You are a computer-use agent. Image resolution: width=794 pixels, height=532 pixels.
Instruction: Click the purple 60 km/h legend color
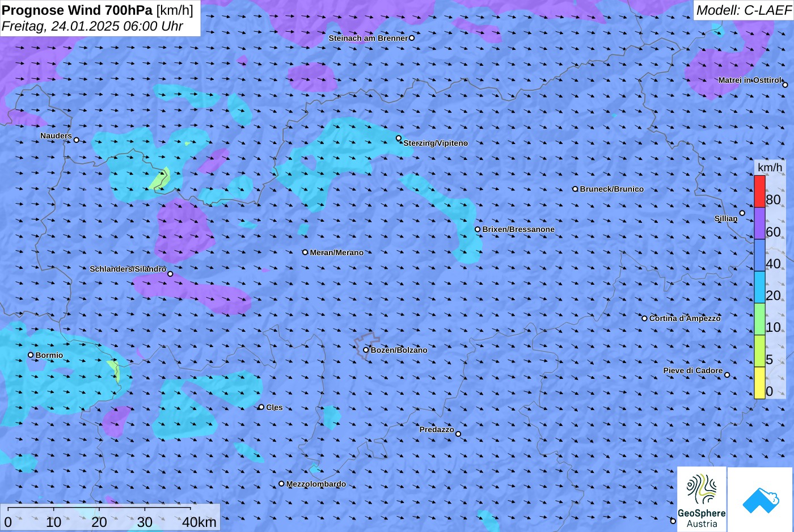[759, 223]
